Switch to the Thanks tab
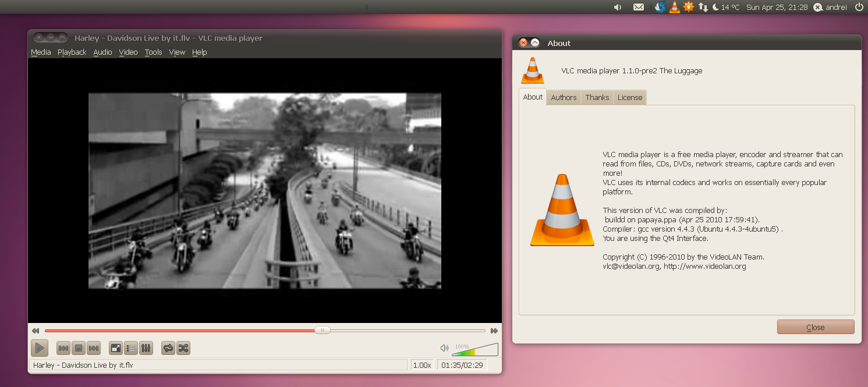Screen dimensions: 868x387 [x=597, y=98]
